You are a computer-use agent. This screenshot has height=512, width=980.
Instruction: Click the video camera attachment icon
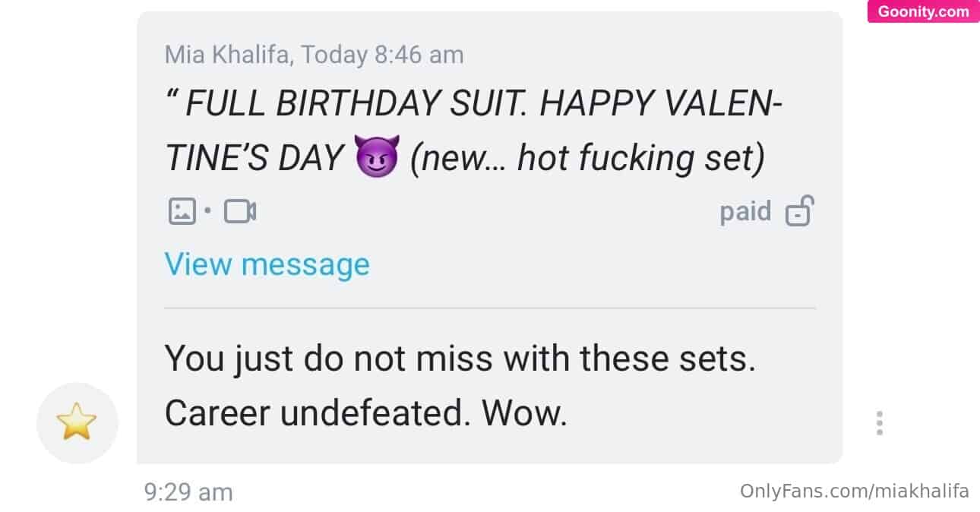pos(240,211)
